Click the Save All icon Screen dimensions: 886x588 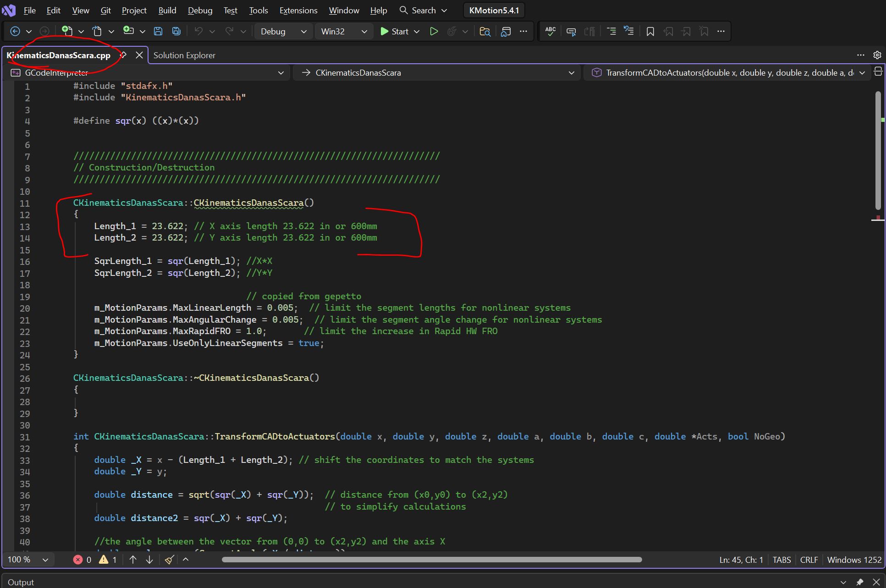(x=176, y=31)
